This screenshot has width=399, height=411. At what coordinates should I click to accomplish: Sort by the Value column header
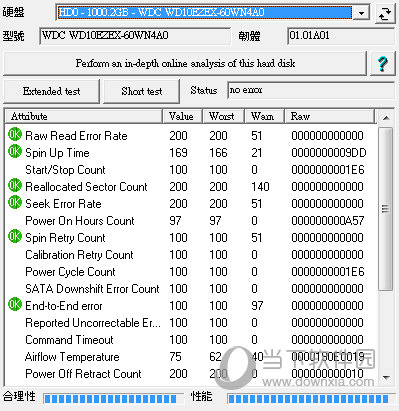183,116
